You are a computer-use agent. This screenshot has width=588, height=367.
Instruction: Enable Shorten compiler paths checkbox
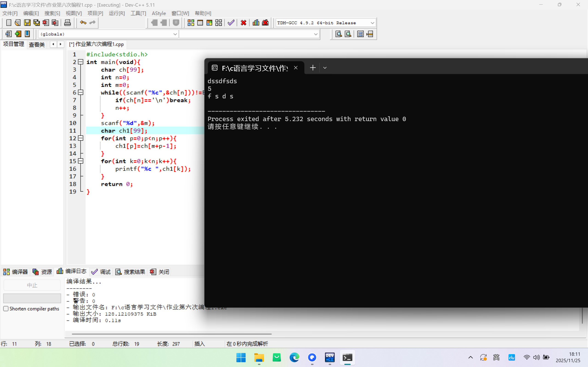point(6,309)
